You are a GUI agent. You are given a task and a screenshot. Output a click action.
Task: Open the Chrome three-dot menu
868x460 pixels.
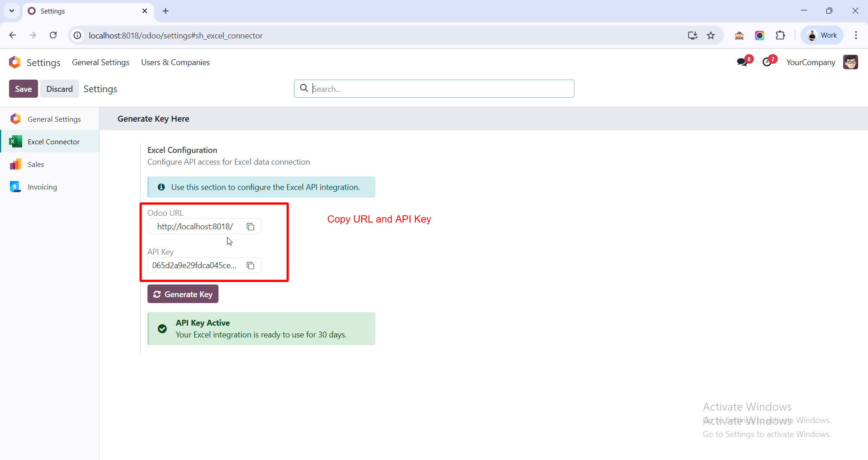[x=856, y=35]
